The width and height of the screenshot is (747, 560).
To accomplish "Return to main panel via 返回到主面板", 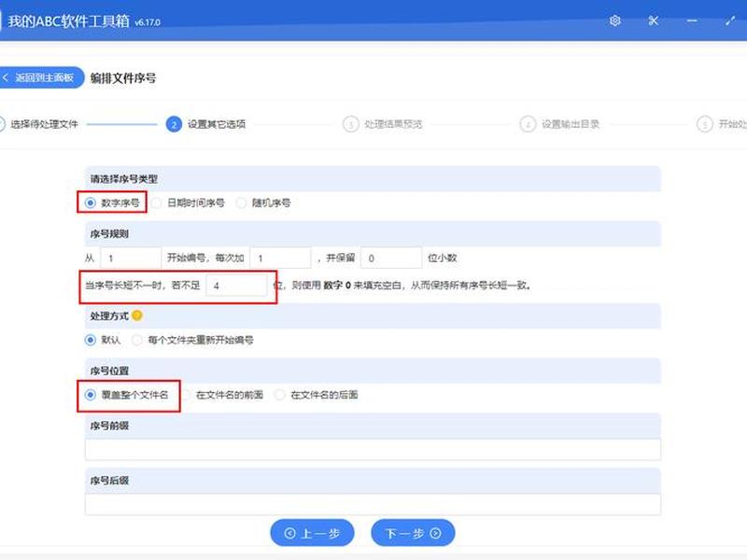I will tap(40, 77).
